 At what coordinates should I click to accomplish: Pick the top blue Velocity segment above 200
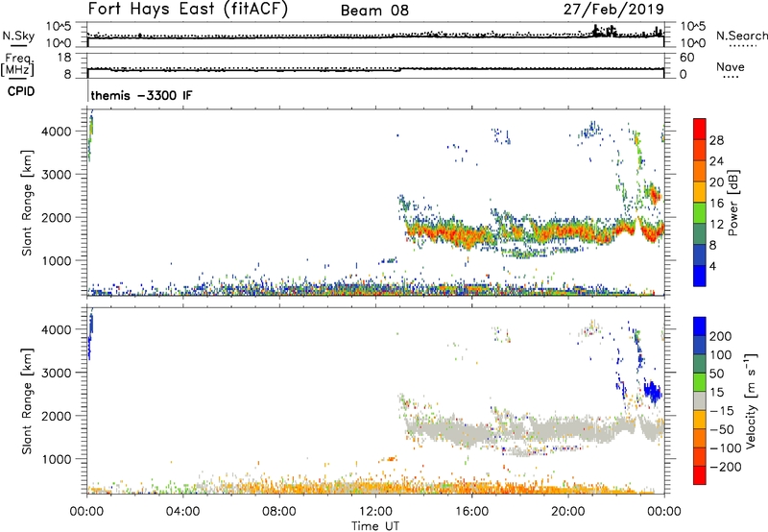coord(700,326)
